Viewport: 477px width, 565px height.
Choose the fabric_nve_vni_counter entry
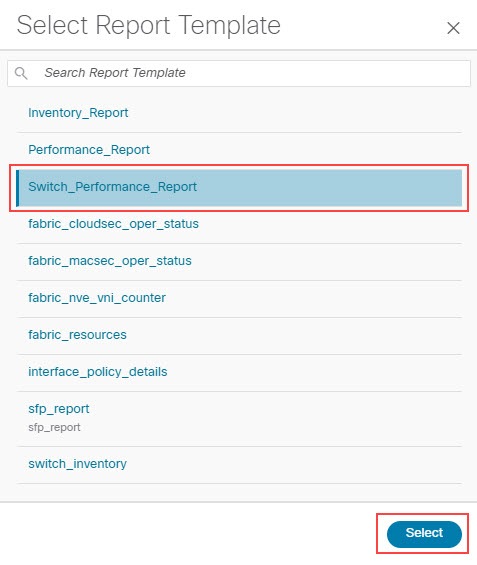97,298
